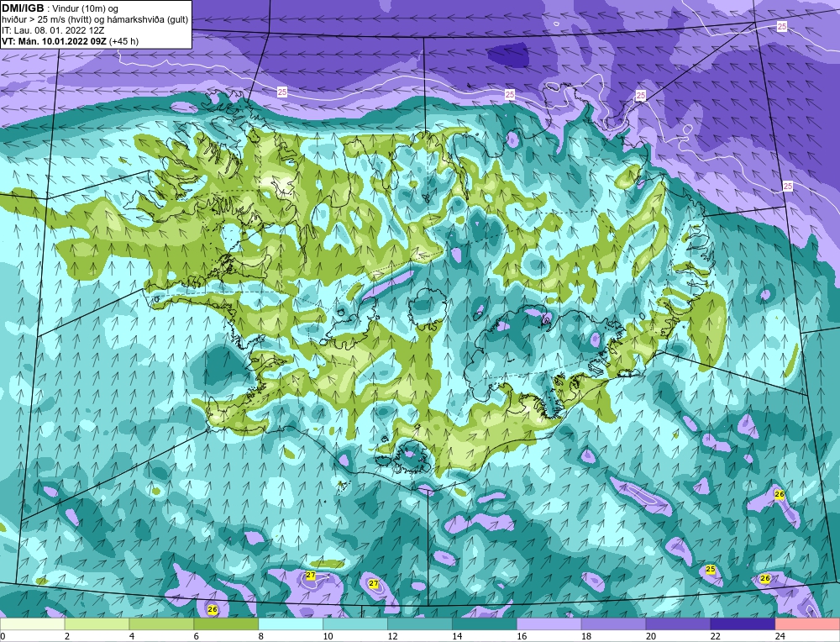
Task: Select the '(+45 h)' forecast offset text
Action: [x=123, y=40]
